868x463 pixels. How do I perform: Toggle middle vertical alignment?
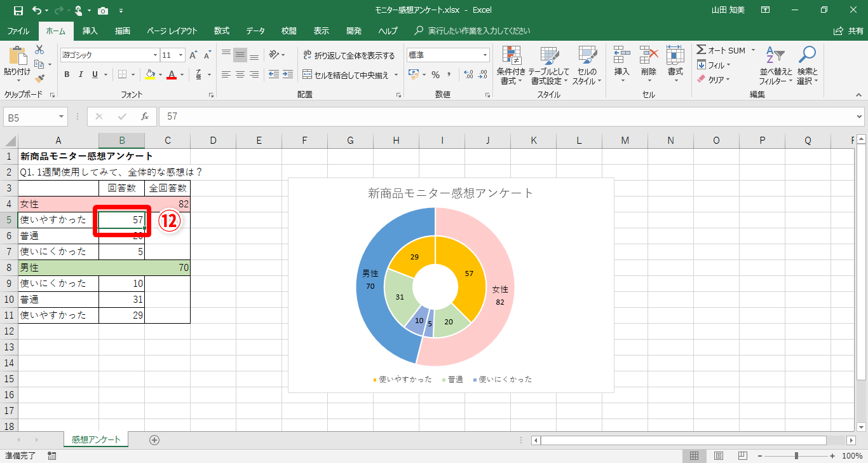tap(240, 55)
